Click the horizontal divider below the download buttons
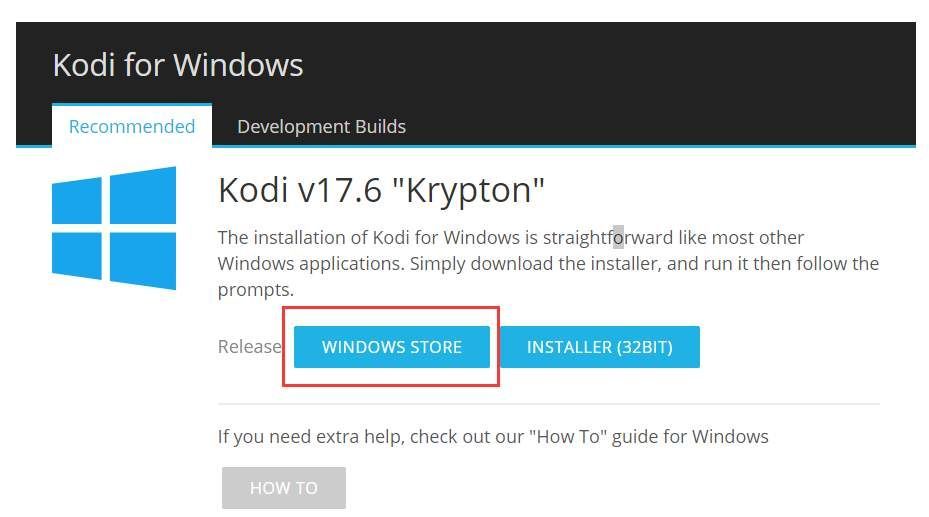The image size is (929, 517). [x=549, y=404]
